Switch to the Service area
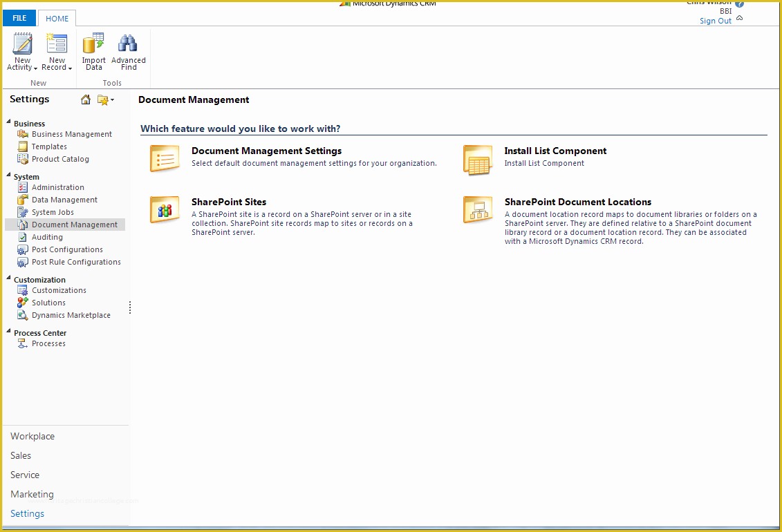This screenshot has width=782, height=532. (x=25, y=475)
